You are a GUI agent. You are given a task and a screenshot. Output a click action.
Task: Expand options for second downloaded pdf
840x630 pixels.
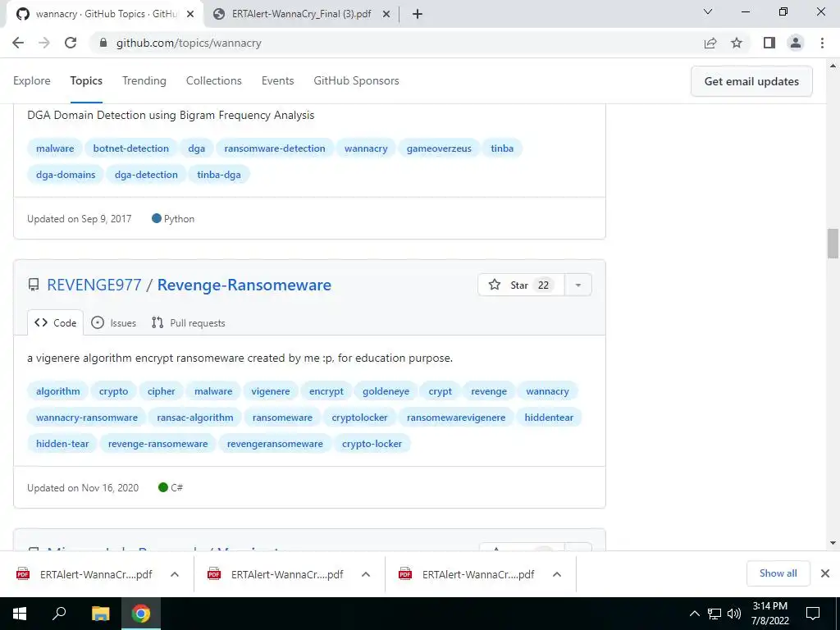point(366,574)
